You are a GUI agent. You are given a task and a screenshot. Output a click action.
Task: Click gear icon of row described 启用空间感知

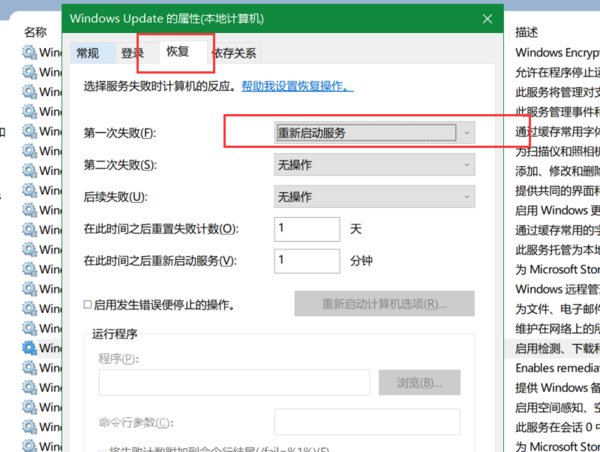[30, 407]
